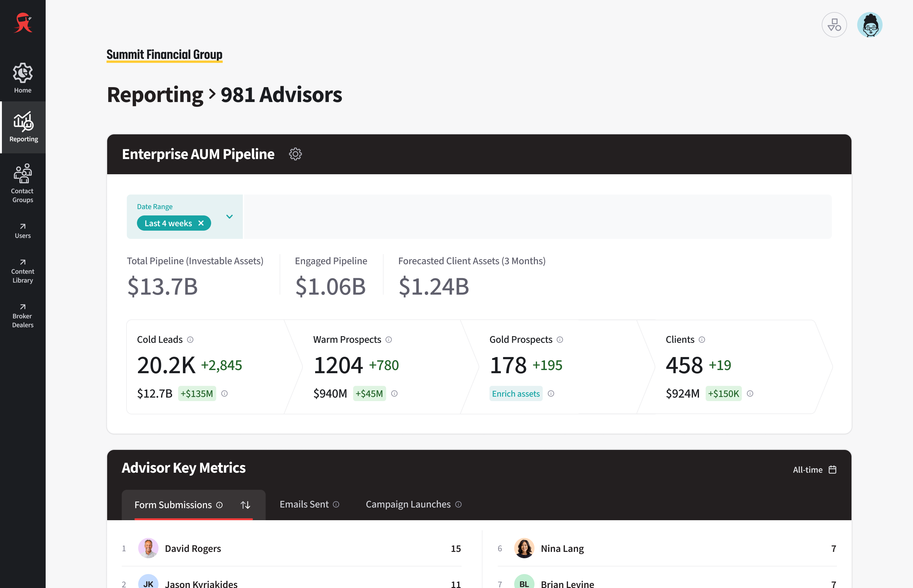Viewport: 913px width, 588px height.
Task: Click the Enrich assets button
Action: pos(516,394)
